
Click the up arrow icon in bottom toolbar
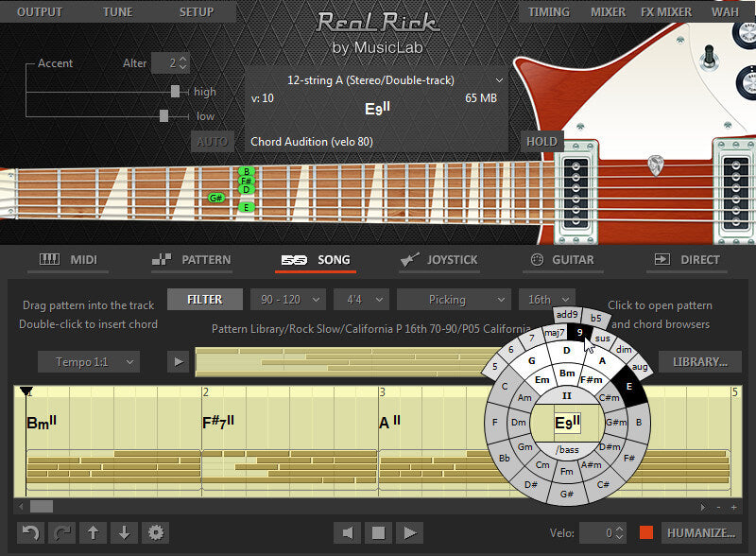click(x=93, y=532)
